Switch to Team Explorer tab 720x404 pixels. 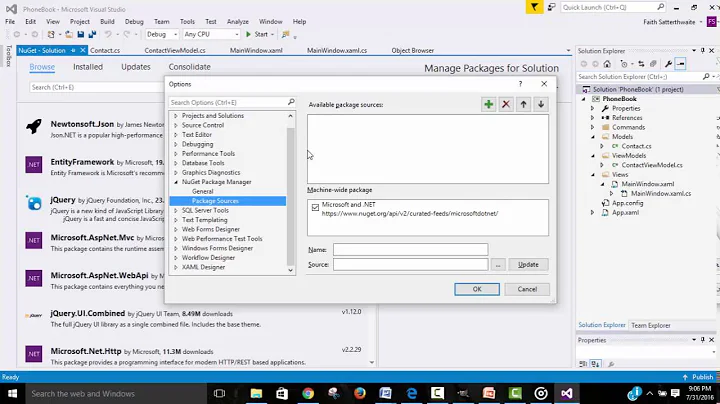click(x=651, y=325)
